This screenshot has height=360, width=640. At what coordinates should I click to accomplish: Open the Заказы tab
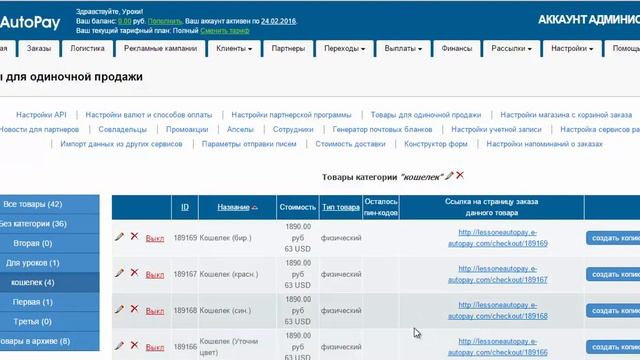click(39, 49)
